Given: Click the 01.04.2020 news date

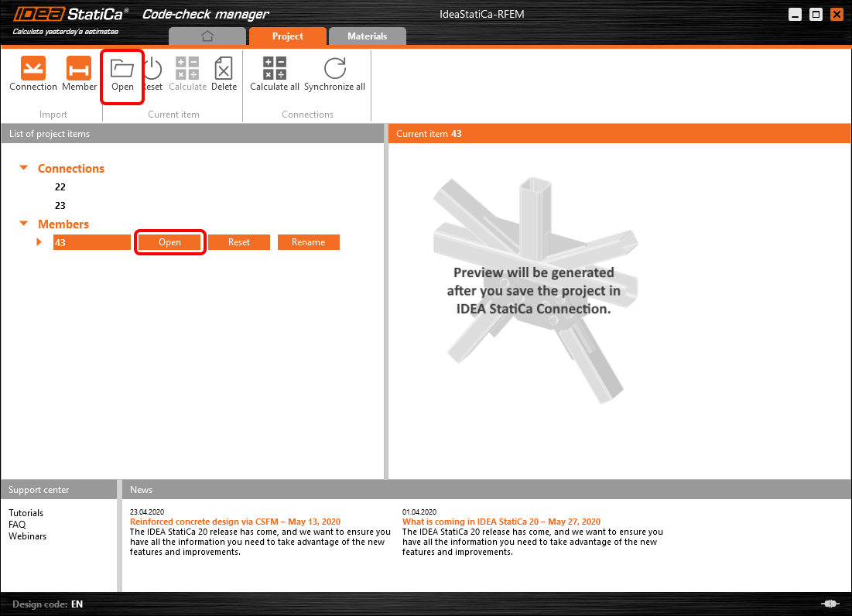Looking at the screenshot, I should (x=419, y=512).
